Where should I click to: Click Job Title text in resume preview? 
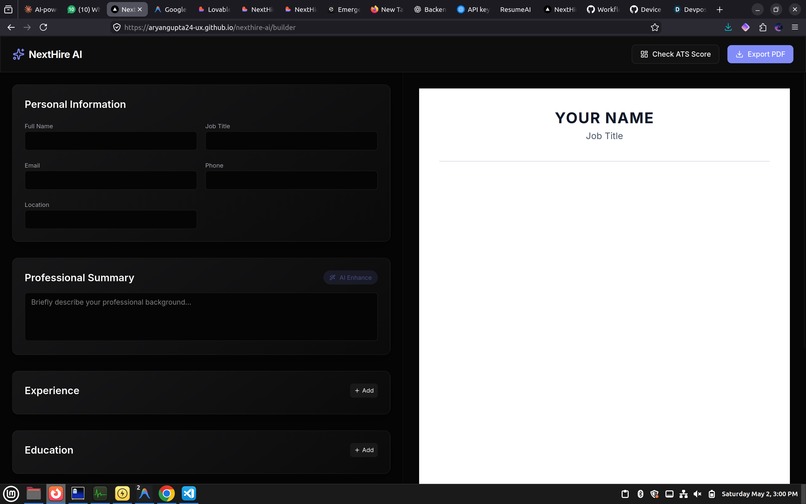604,136
